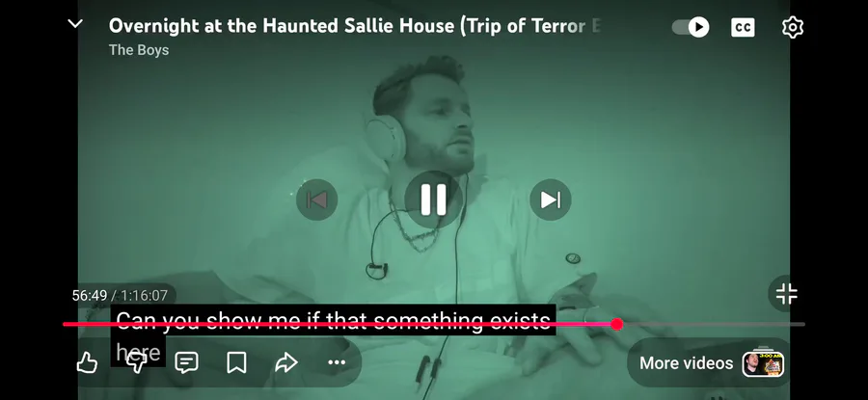The width and height of the screenshot is (868, 400).
Task: Pause the video playback
Action: pyautogui.click(x=433, y=200)
